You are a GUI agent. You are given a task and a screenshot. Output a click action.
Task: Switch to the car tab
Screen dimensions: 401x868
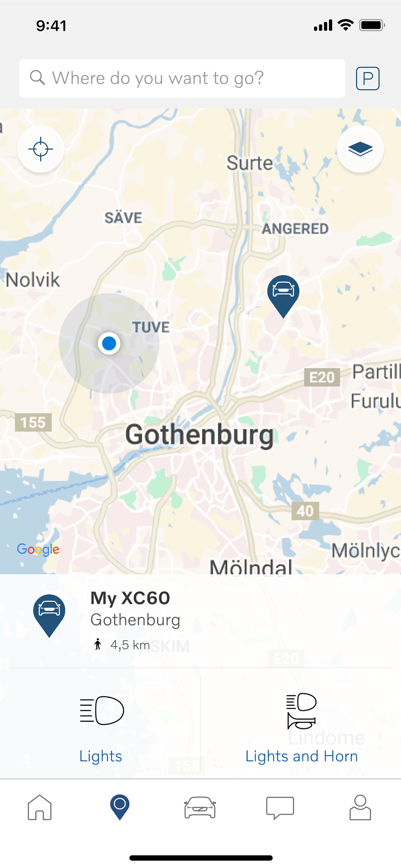pos(200,808)
